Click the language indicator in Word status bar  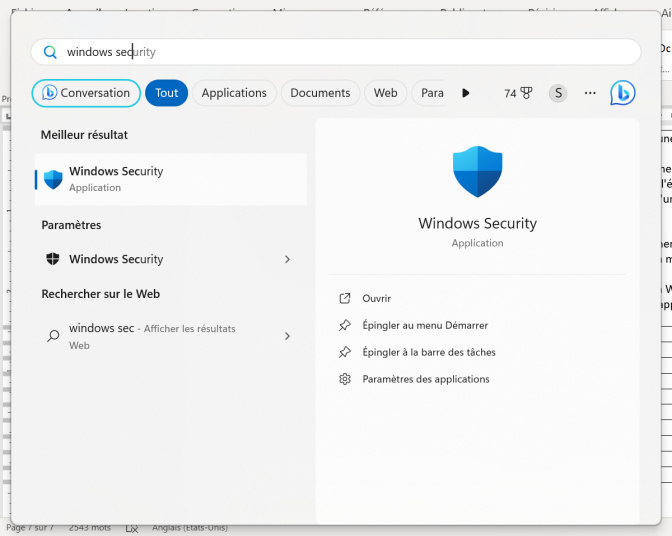point(190,528)
